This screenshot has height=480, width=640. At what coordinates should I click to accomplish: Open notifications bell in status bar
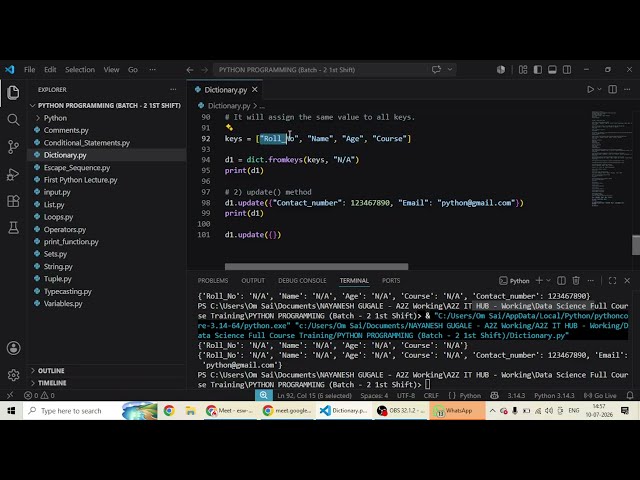[x=630, y=395]
